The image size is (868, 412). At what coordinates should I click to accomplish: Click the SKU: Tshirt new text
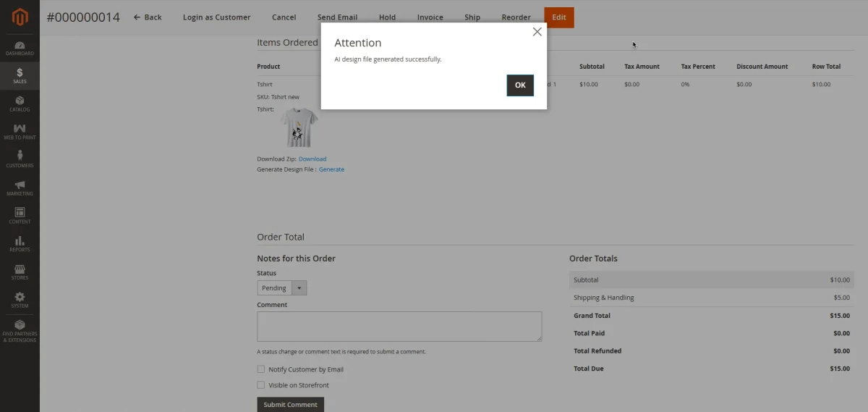pyautogui.click(x=278, y=97)
